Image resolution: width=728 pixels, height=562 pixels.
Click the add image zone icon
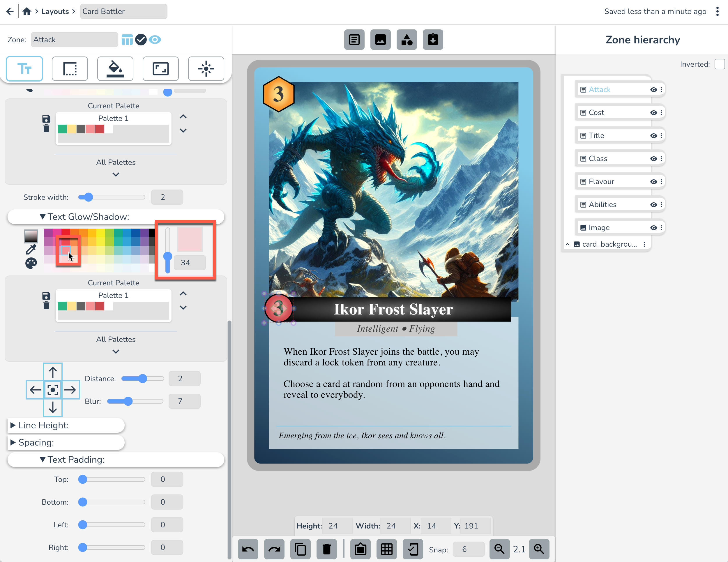(x=380, y=40)
